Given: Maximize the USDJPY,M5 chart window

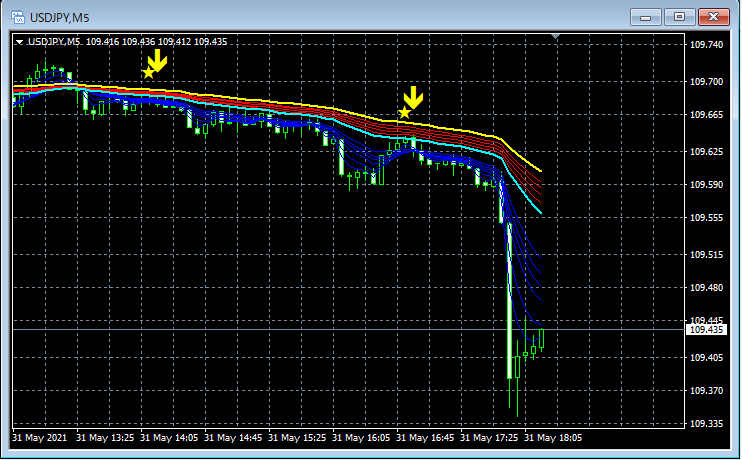Looking at the screenshot, I should [x=679, y=18].
